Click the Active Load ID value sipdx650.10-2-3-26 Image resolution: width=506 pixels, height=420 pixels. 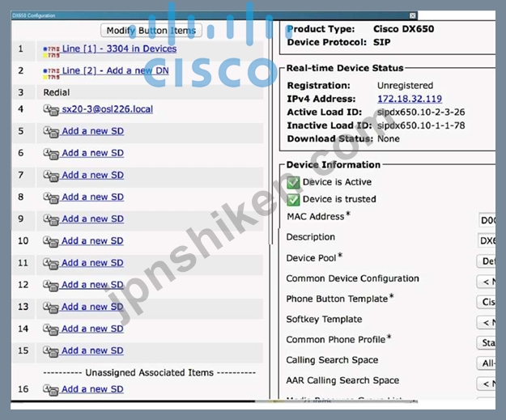(421, 112)
